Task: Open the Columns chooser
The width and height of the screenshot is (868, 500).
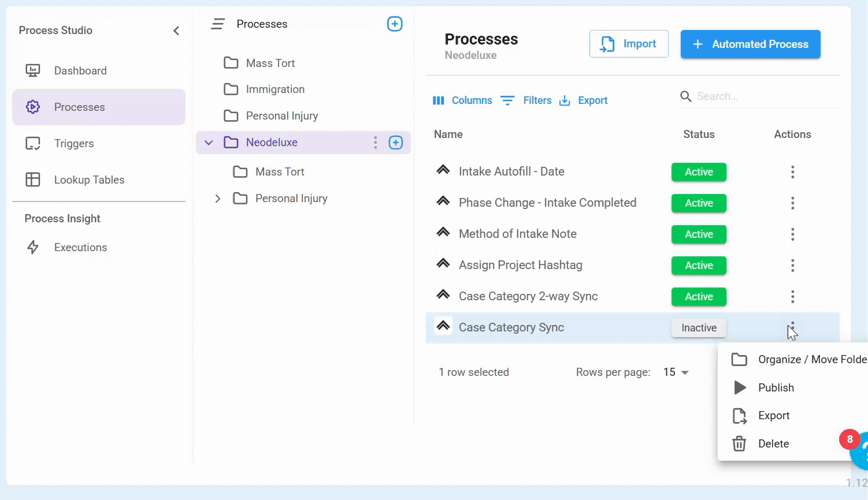Action: pos(462,100)
